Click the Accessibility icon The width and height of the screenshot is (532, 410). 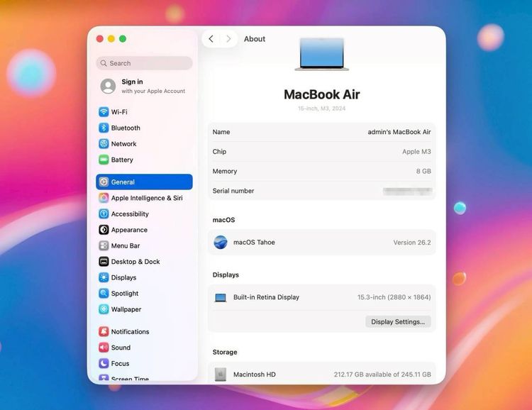104,214
